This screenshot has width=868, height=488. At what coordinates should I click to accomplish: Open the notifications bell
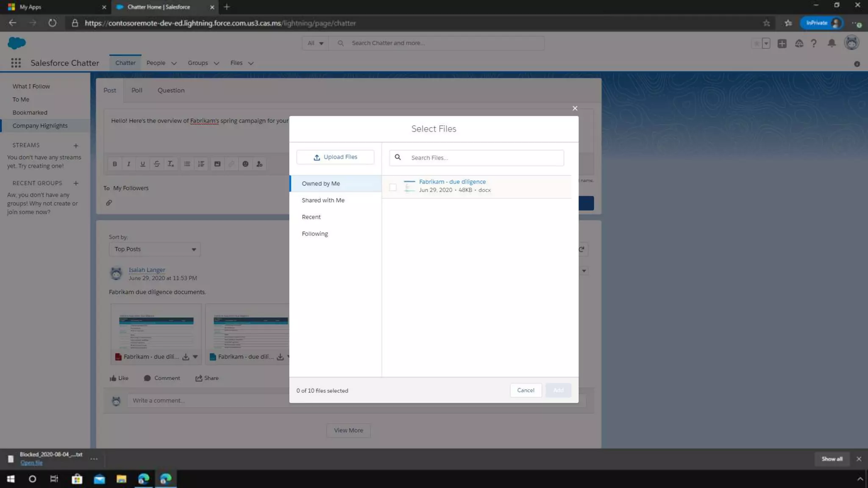[x=832, y=43]
